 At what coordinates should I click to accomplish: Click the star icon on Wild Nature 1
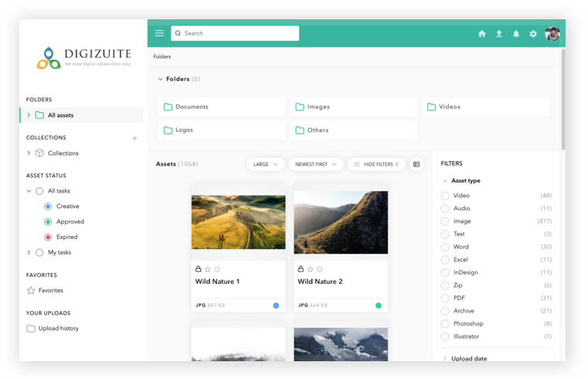[207, 269]
